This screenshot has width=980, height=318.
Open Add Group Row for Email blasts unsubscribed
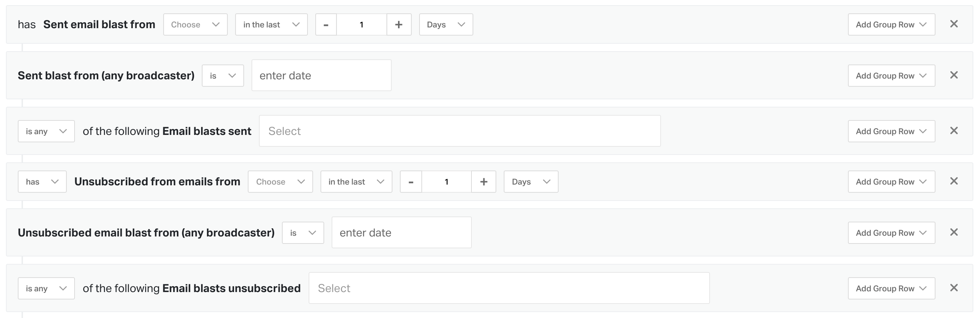891,288
